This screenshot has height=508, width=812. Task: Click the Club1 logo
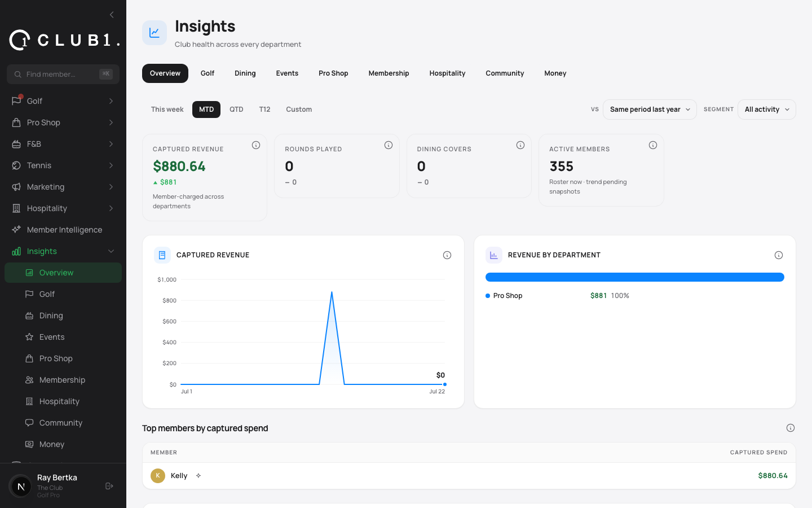point(64,40)
